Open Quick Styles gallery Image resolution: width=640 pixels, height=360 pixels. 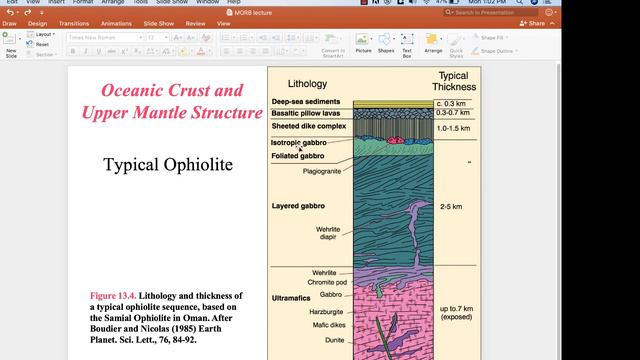[456, 46]
